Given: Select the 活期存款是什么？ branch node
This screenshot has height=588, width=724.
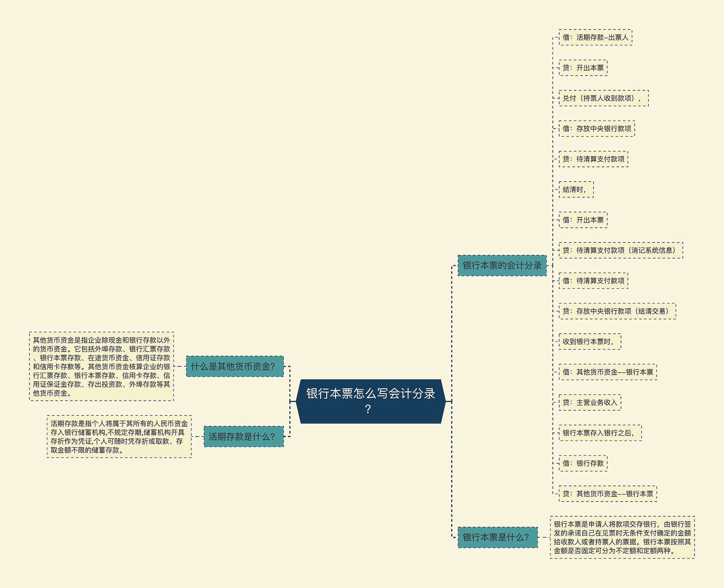Looking at the screenshot, I should (243, 436).
